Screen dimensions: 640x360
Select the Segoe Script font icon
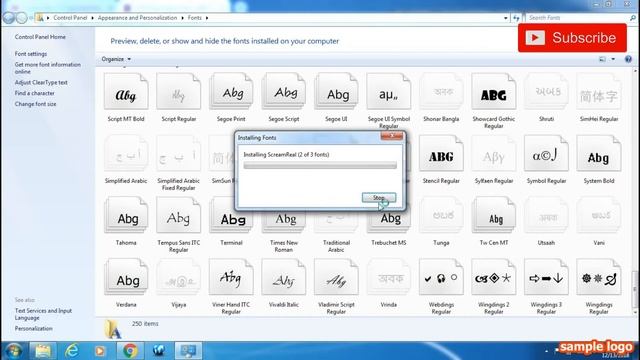pos(284,92)
